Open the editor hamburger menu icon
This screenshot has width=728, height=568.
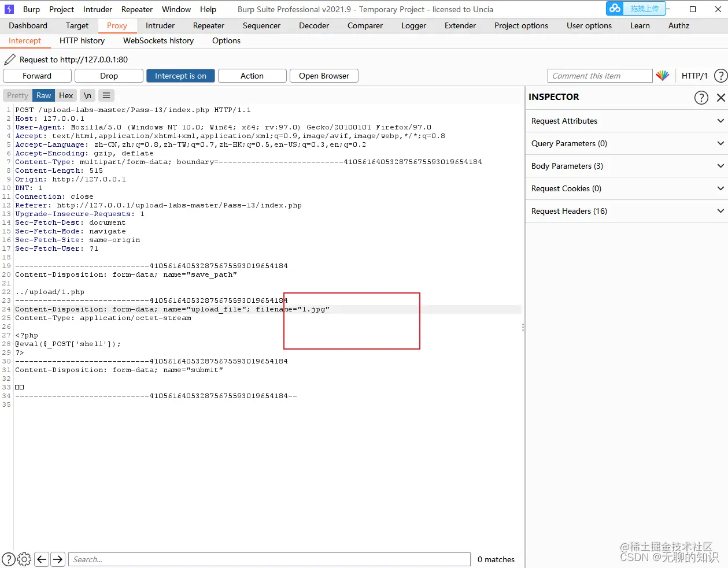pyautogui.click(x=106, y=95)
